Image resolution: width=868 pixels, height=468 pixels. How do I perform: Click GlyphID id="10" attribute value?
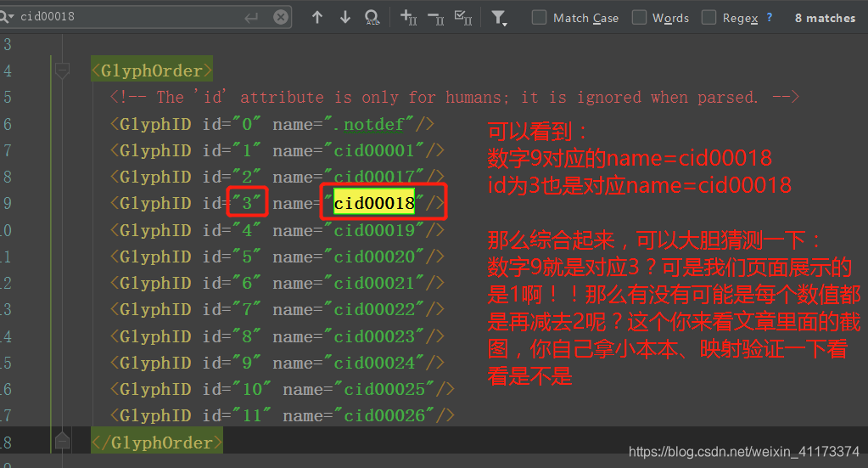[x=252, y=389]
